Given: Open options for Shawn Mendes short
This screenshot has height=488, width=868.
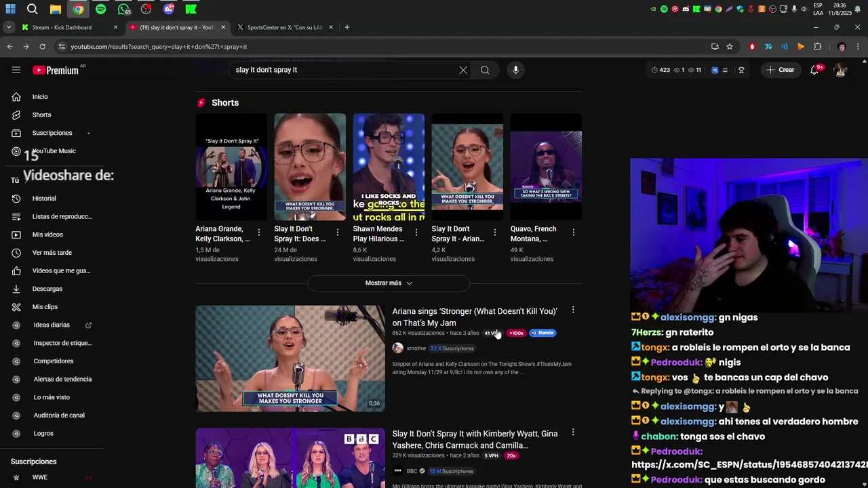Looking at the screenshot, I should point(416,232).
